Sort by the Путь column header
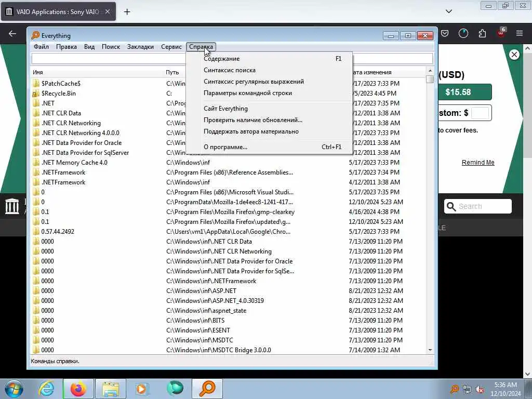Screen dimensions: 532x399 tap(175, 72)
